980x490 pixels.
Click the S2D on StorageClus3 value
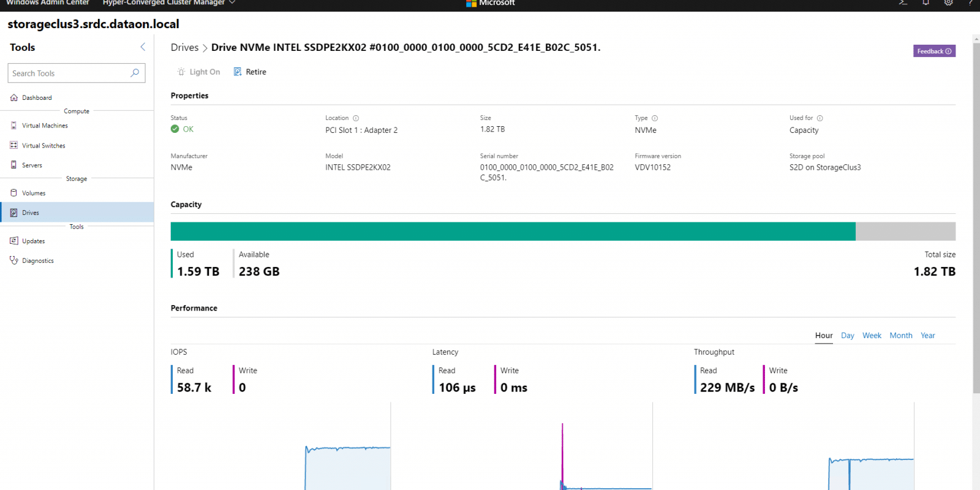point(825,167)
